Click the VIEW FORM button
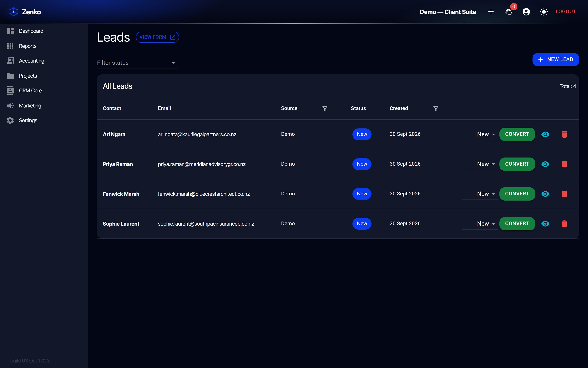Screen dimensions: 588x368 pos(157,37)
